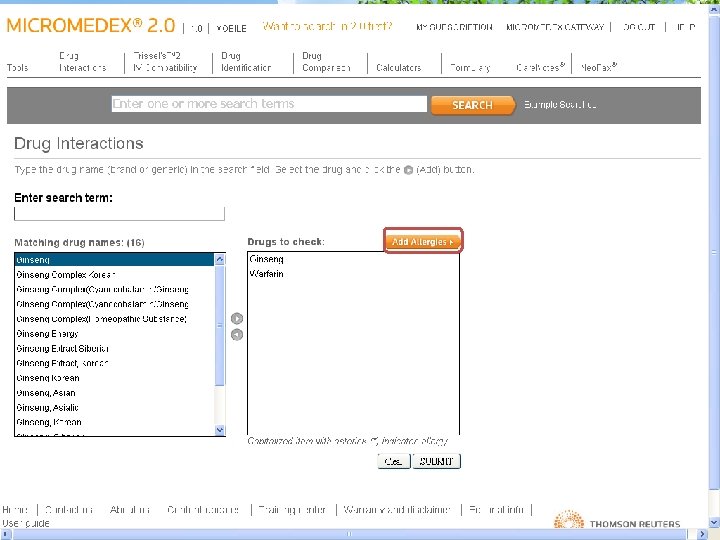The width and height of the screenshot is (720, 540).
Task: Click the matching drug list scroll-down arrow
Action: (x=219, y=430)
